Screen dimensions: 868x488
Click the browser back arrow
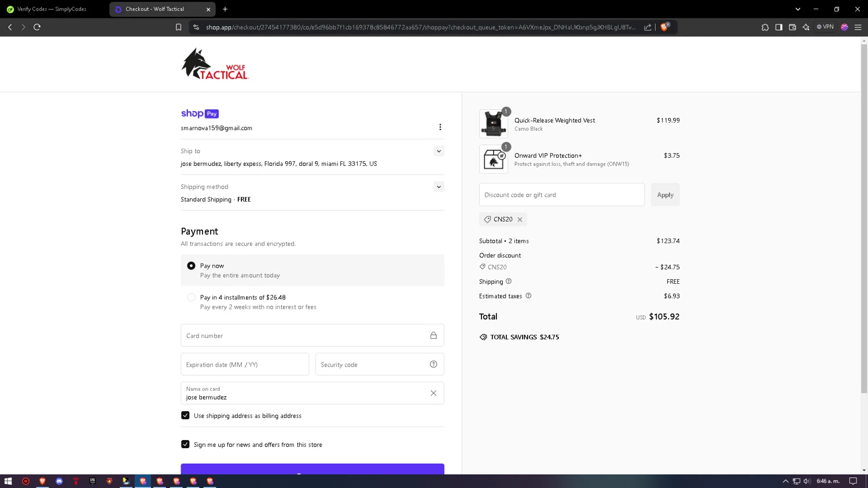(10, 27)
